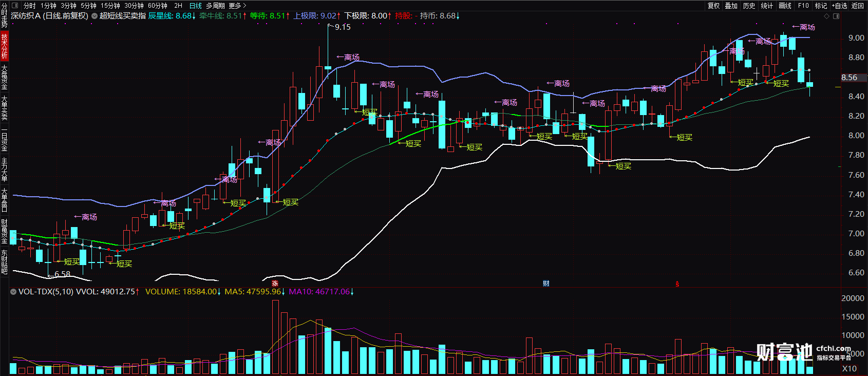
Task: Open 统计 statistics
Action: pos(767,6)
